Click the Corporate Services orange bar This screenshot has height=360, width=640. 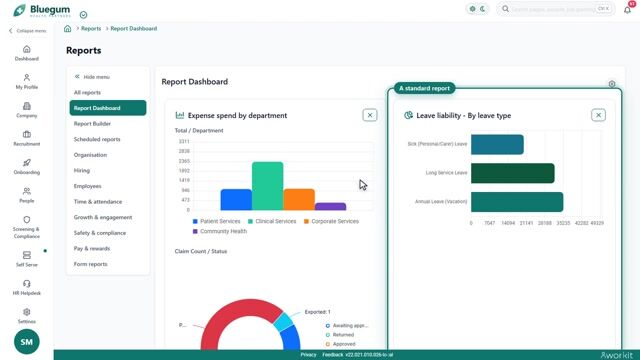click(x=299, y=200)
